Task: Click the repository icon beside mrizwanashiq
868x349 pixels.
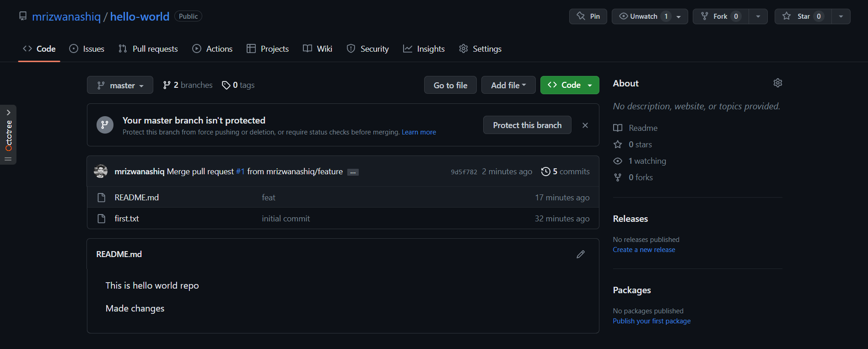Action: pos(23,16)
